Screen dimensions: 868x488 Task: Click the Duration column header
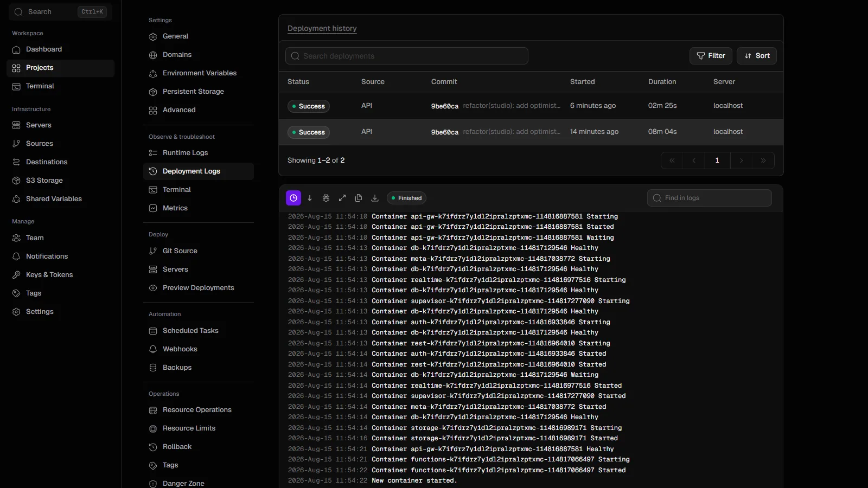click(x=662, y=82)
